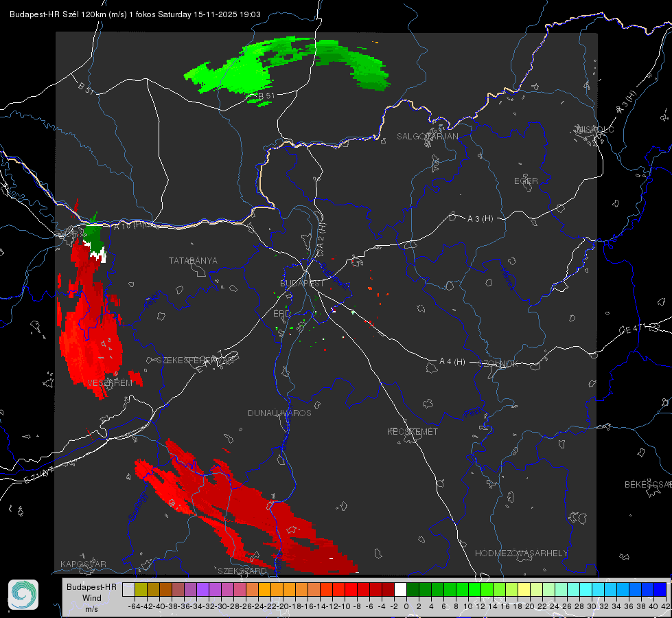Click the red wind echo near Veszprem
Screen dimensions: 672x618
(90, 326)
